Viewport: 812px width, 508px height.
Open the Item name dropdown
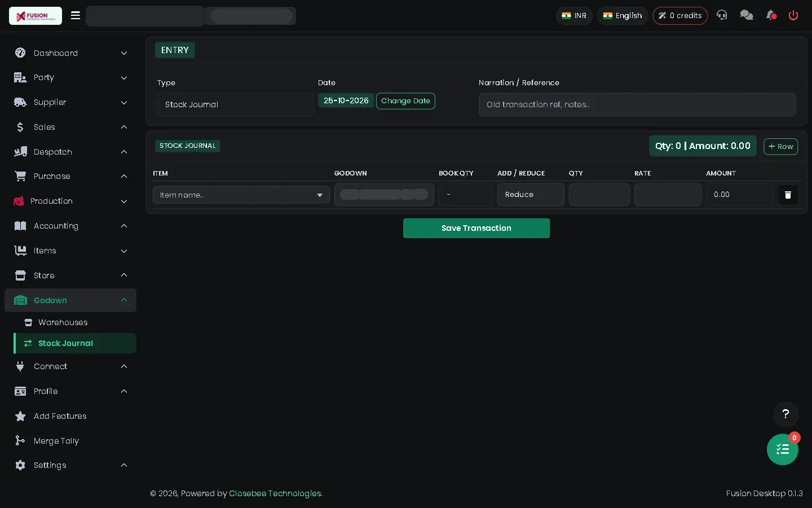tap(241, 195)
